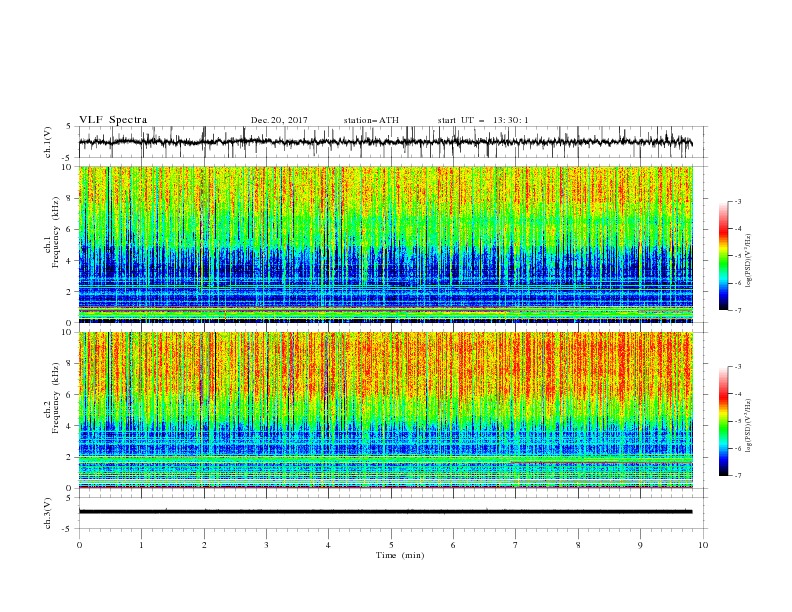
Task: Select upper color bar "log(PSD)(V²/Hz)" label
Action: coord(748,261)
